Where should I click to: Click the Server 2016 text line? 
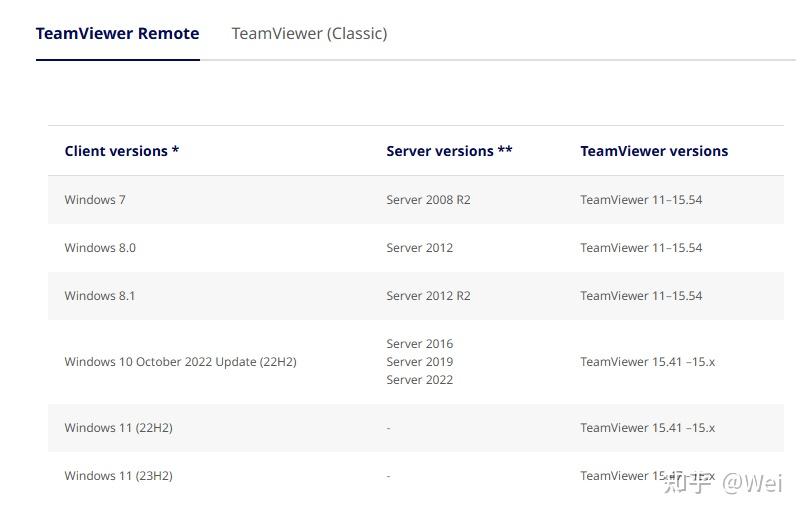pos(419,344)
